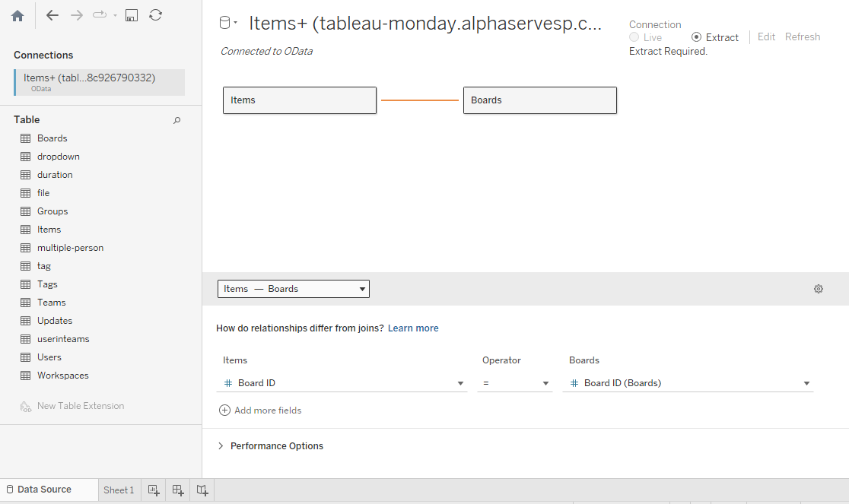Screen dimensions: 849x504
Task: Click the save disk icon
Action: [132, 15]
